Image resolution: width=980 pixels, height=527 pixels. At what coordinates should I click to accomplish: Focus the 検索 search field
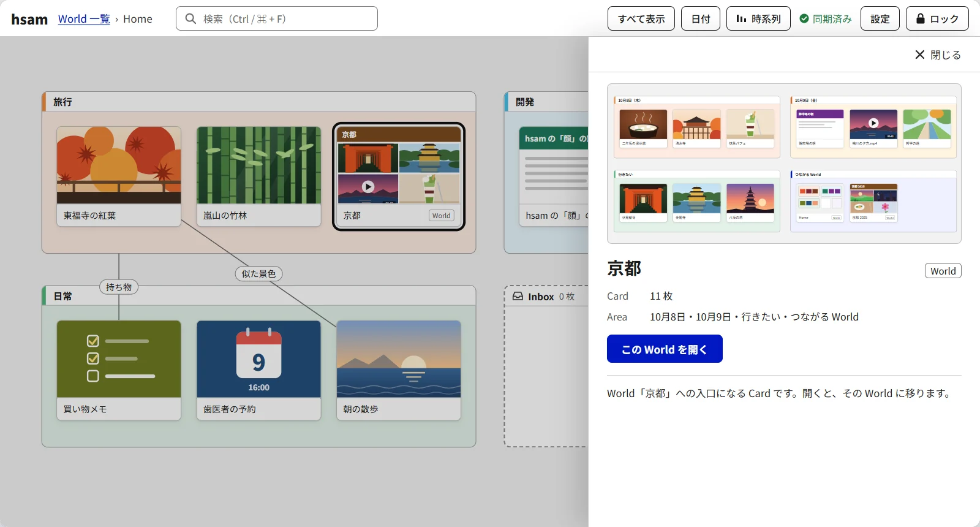click(x=277, y=18)
